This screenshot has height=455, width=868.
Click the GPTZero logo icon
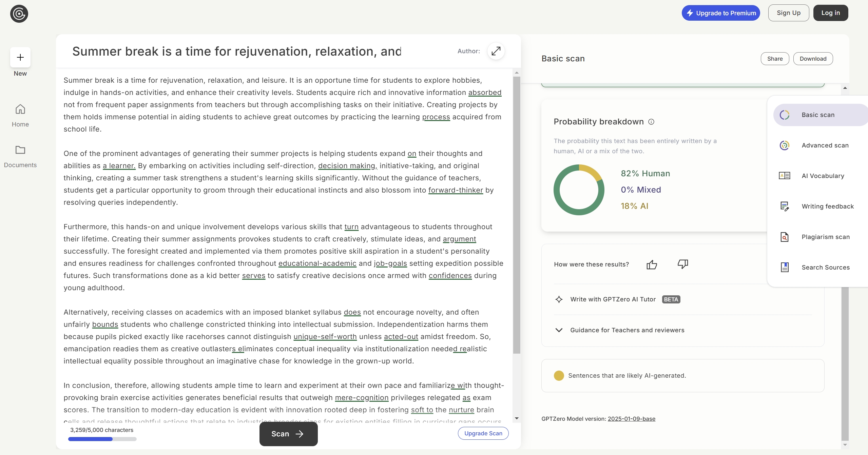19,14
